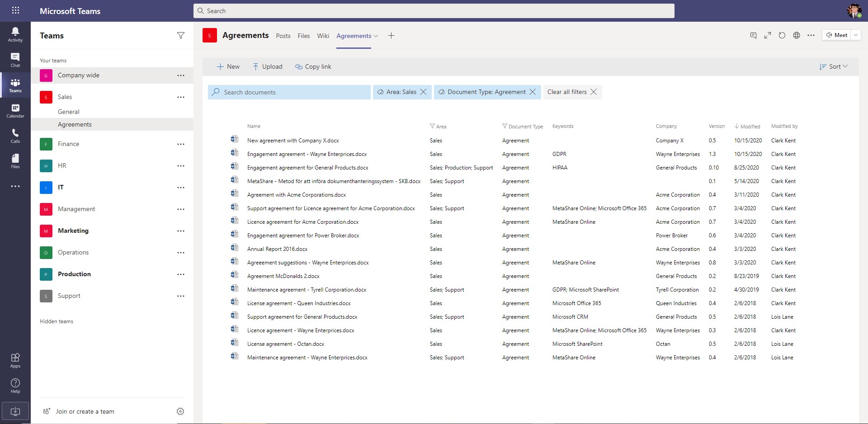The image size is (868, 424).
Task: Open Agreement McDonalds 2.docx
Action: coord(283,276)
